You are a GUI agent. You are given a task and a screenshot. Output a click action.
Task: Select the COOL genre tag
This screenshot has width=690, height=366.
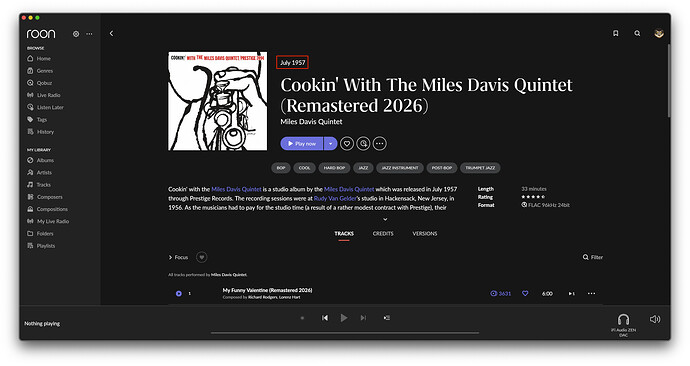click(x=305, y=168)
